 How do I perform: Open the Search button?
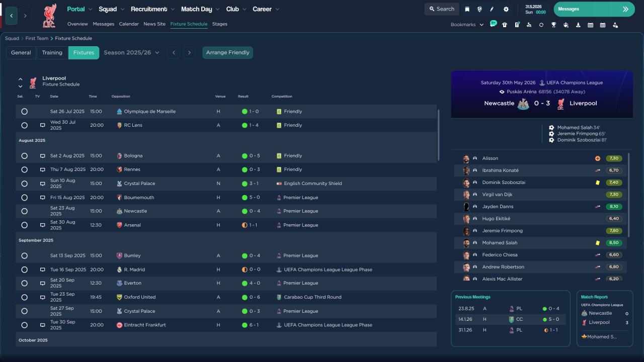[441, 9]
